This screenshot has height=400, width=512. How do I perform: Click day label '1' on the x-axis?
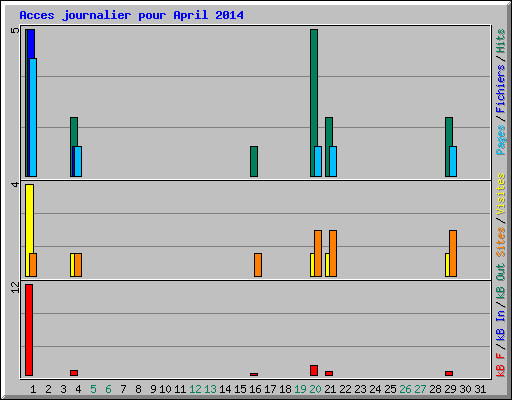tap(33, 389)
